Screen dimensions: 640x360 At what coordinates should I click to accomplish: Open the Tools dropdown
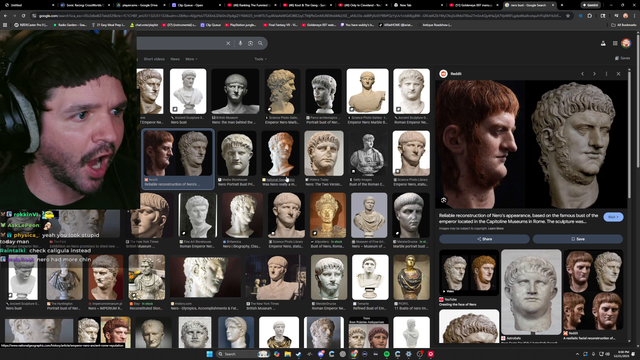point(260,59)
